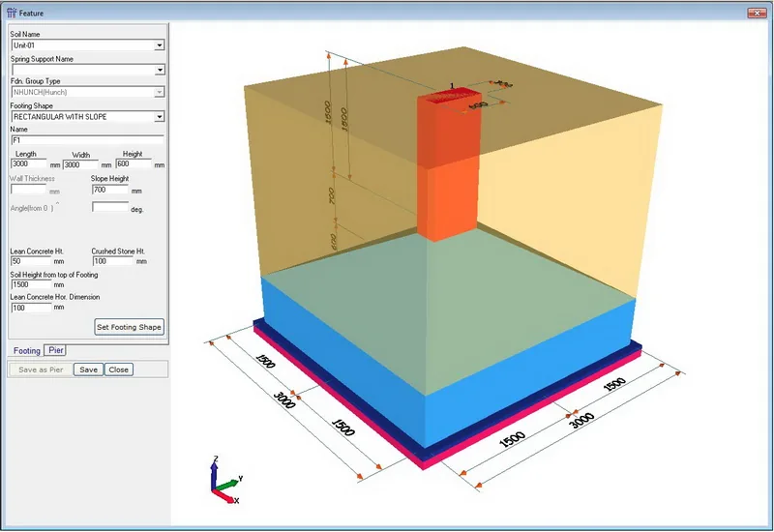Viewport: 774px width, 532px height.
Task: Click the Width input field
Action: coord(80,164)
